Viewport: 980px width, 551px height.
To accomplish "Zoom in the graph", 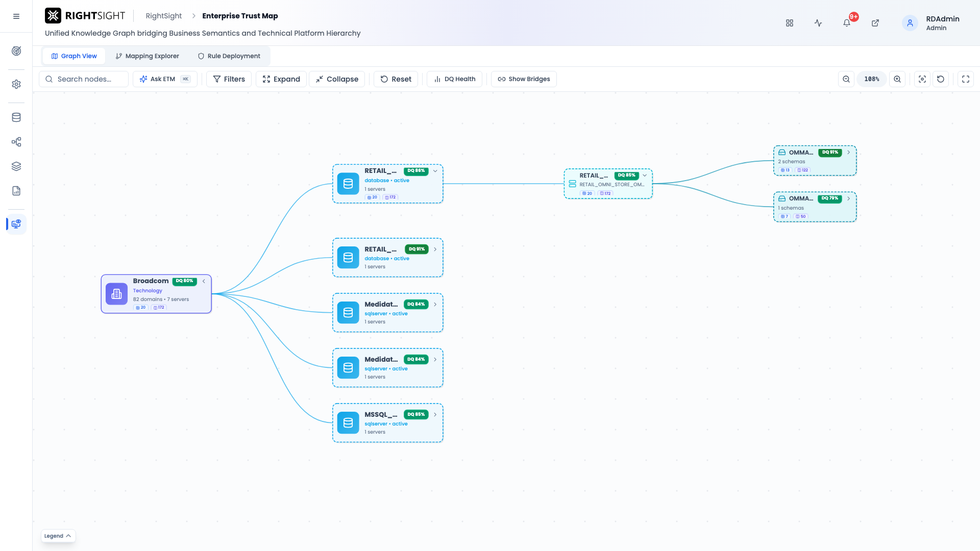I will (x=897, y=79).
